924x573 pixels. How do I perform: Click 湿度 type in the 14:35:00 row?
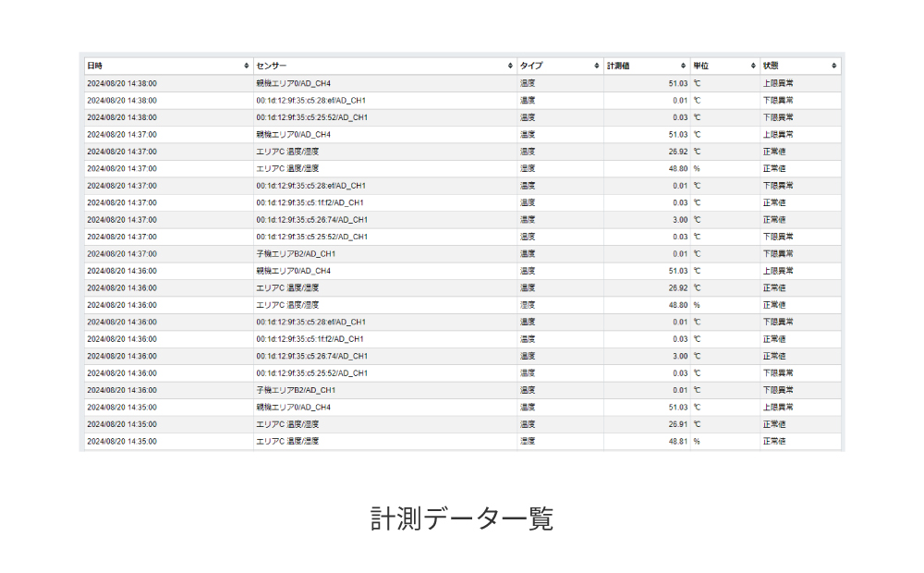528,442
